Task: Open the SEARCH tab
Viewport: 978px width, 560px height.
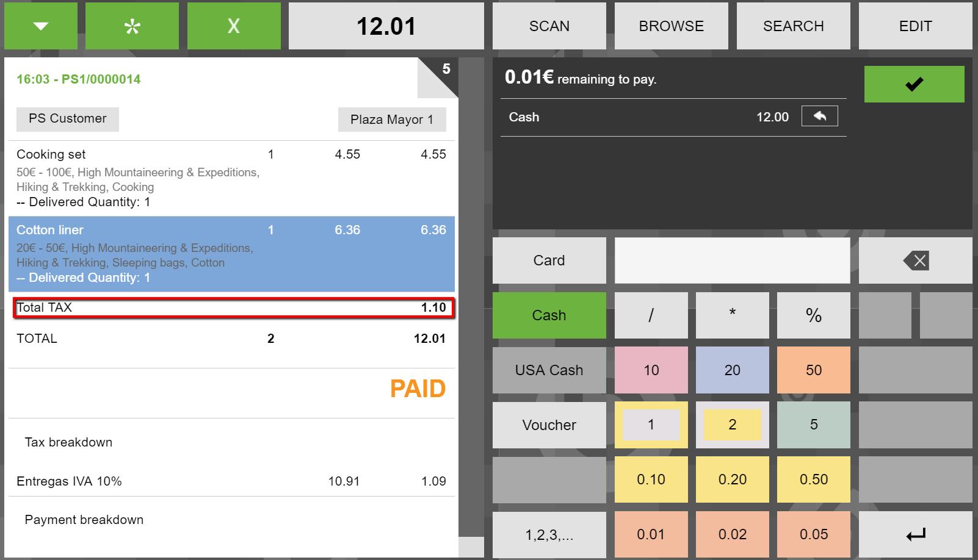Action: point(793,26)
